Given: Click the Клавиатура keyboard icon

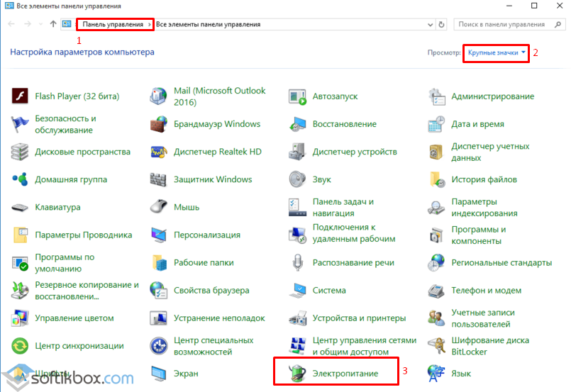Looking at the screenshot, I should (x=21, y=207).
